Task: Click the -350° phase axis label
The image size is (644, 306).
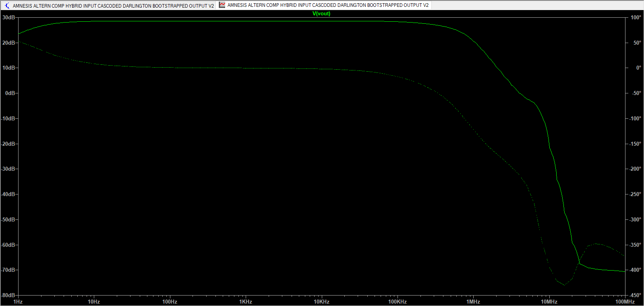Action: tap(636, 245)
